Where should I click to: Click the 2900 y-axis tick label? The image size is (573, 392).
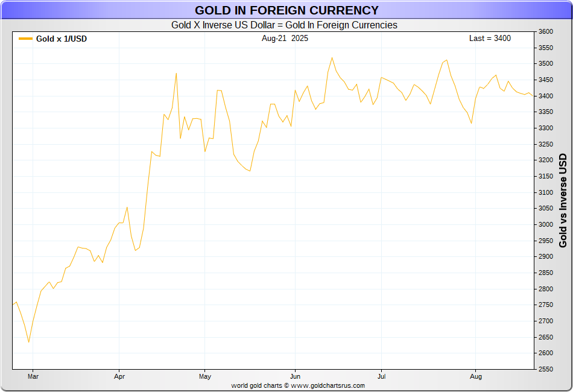pos(546,256)
